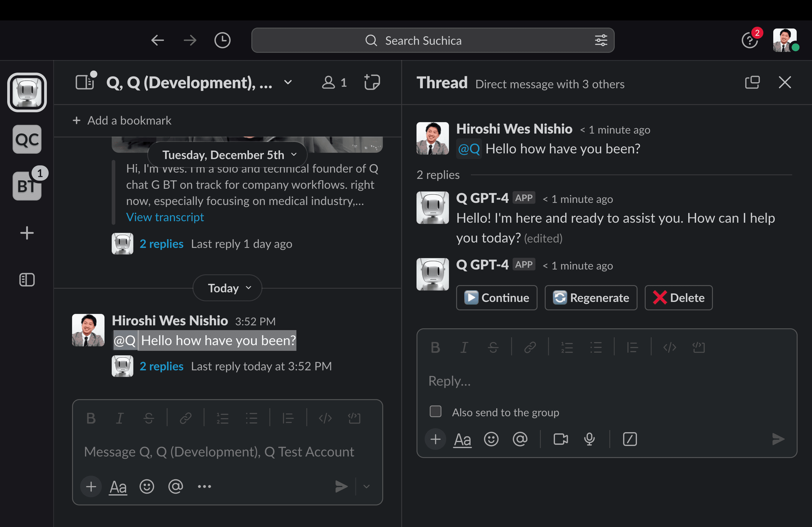This screenshot has height=527, width=812.
Task: Toggle formatting Aa in main message composer
Action: (x=118, y=486)
